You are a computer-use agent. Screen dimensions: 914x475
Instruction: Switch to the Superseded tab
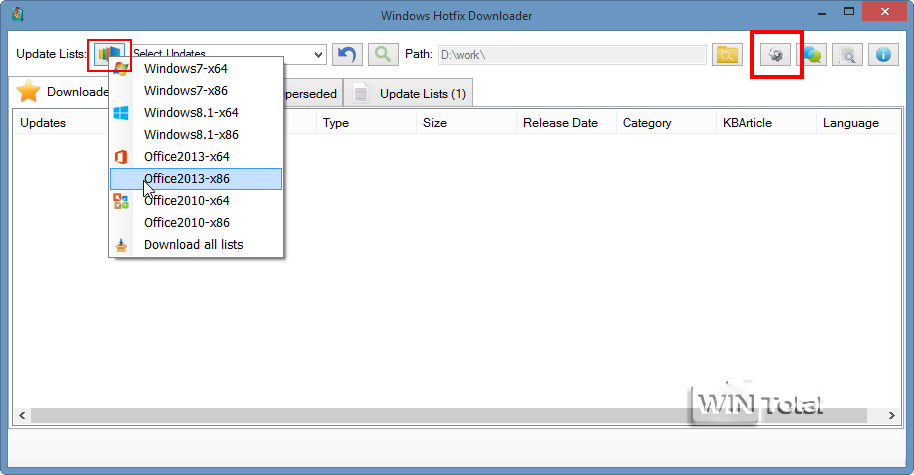311,94
